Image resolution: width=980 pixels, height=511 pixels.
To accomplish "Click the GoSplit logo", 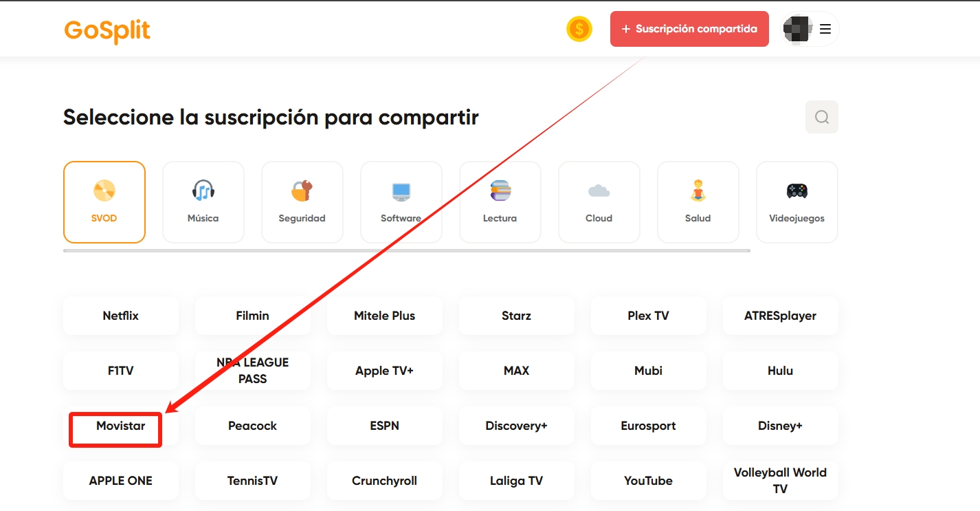I will tap(107, 30).
